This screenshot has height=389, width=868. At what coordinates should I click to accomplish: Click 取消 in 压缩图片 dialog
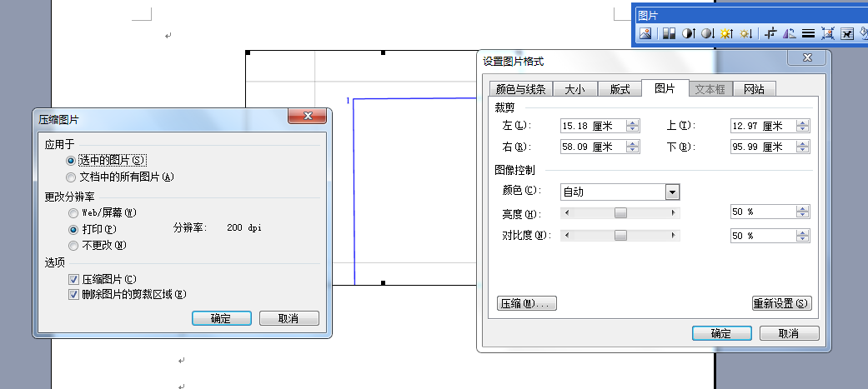pyautogui.click(x=289, y=318)
